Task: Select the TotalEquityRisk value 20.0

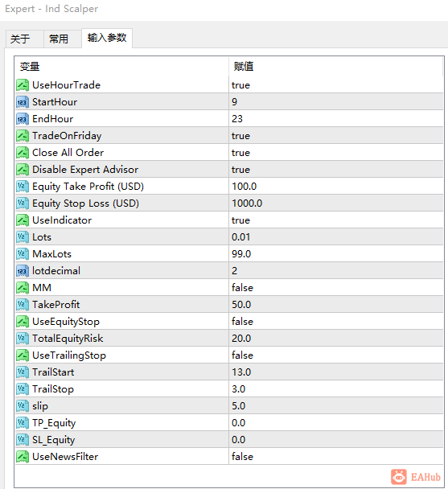Action: point(241,339)
